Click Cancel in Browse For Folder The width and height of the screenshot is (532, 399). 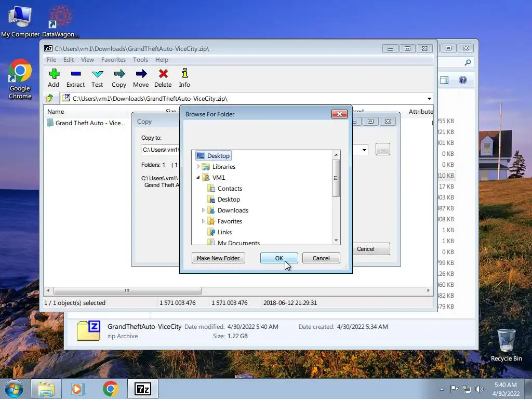(321, 258)
